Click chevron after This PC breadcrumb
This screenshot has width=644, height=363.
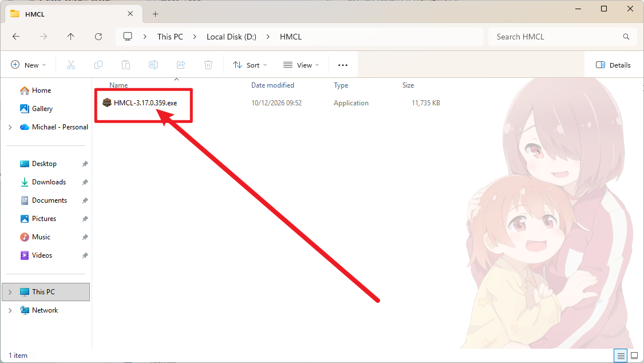tap(195, 37)
